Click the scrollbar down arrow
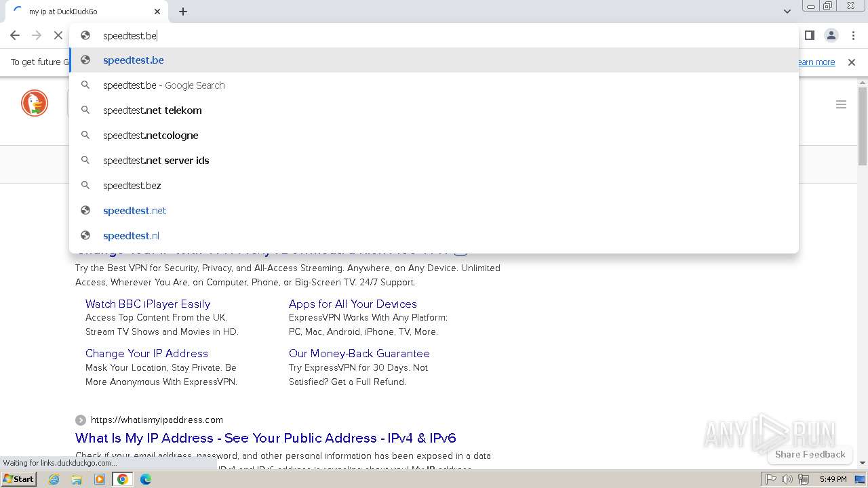The image size is (868, 488). click(863, 463)
